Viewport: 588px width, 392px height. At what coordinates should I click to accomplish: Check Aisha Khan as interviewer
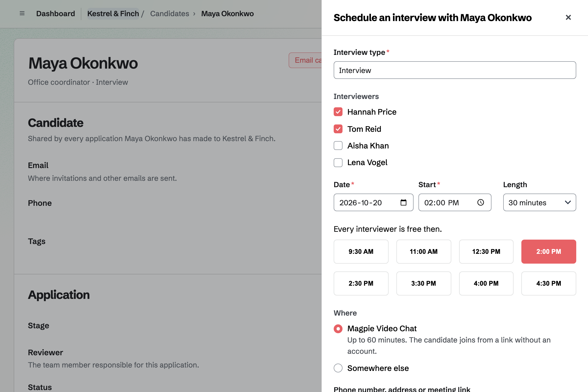point(338,146)
